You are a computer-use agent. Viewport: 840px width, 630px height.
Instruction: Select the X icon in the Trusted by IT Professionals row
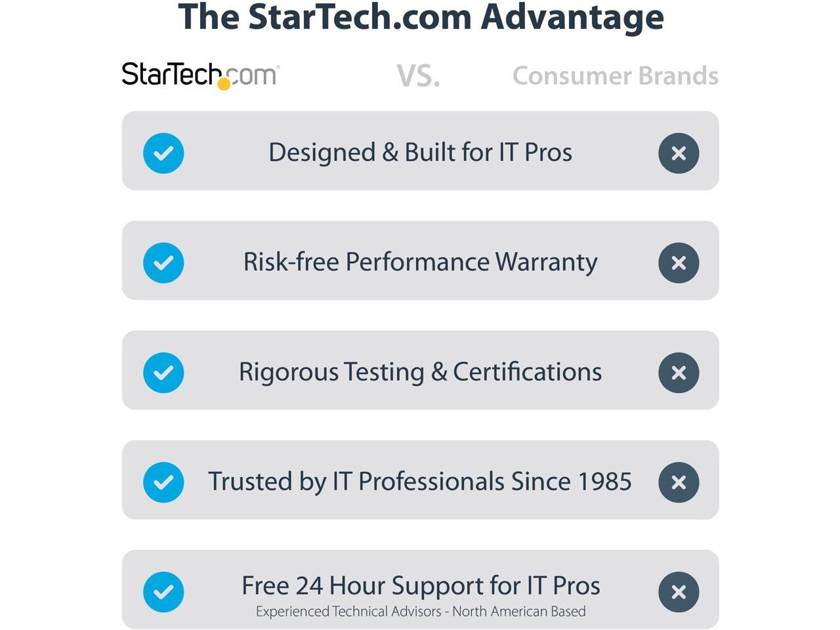(679, 482)
